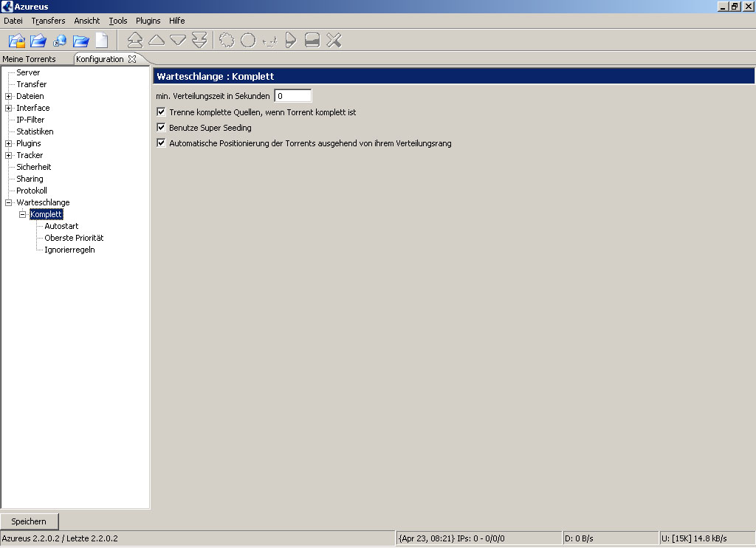The image size is (756, 548).
Task: Move torrent to bottom of queue
Action: [x=199, y=40]
